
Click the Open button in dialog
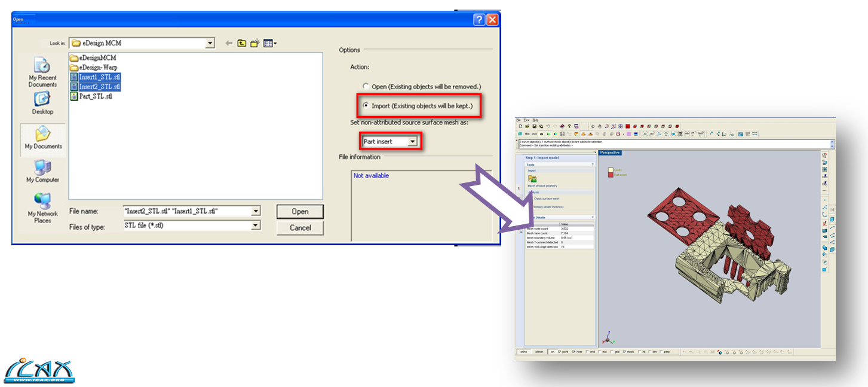coord(300,211)
